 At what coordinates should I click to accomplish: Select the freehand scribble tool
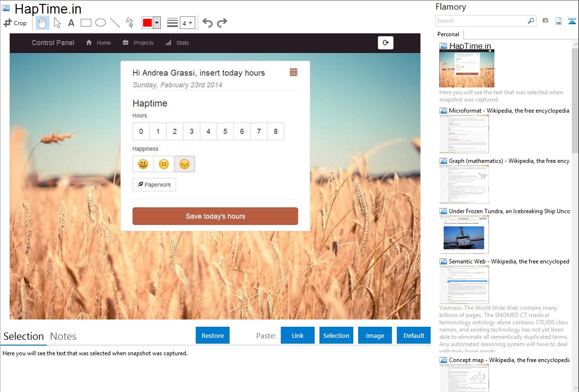tap(130, 23)
